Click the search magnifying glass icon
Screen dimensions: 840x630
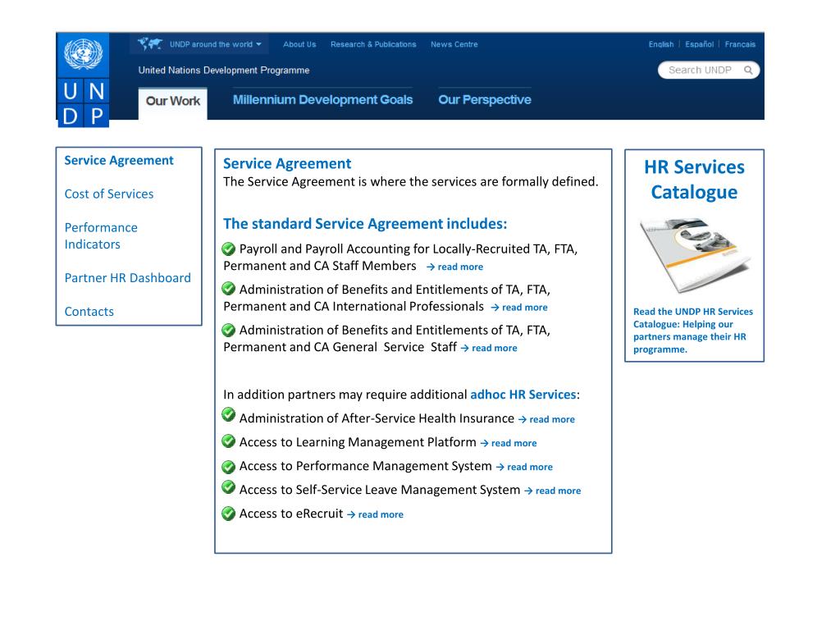click(747, 71)
